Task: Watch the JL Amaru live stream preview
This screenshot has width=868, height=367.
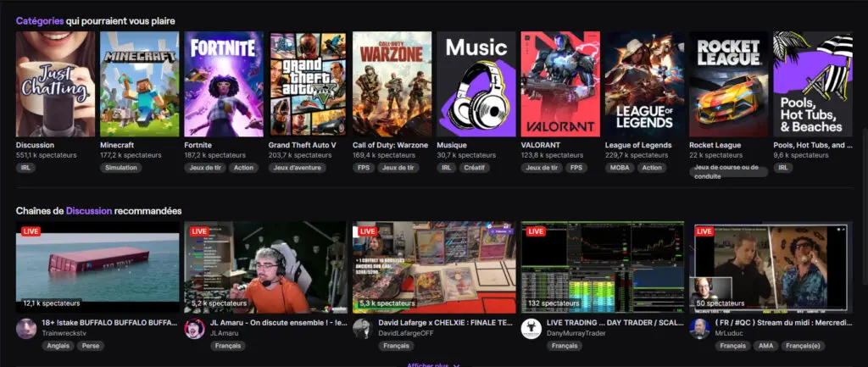Action: coord(265,267)
